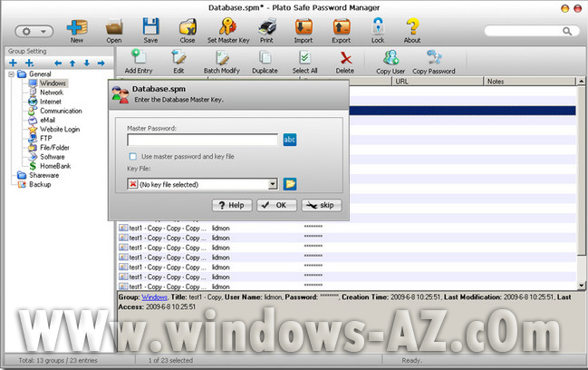The width and height of the screenshot is (588, 370).
Task: Move group down with down arrow
Action: click(x=87, y=63)
